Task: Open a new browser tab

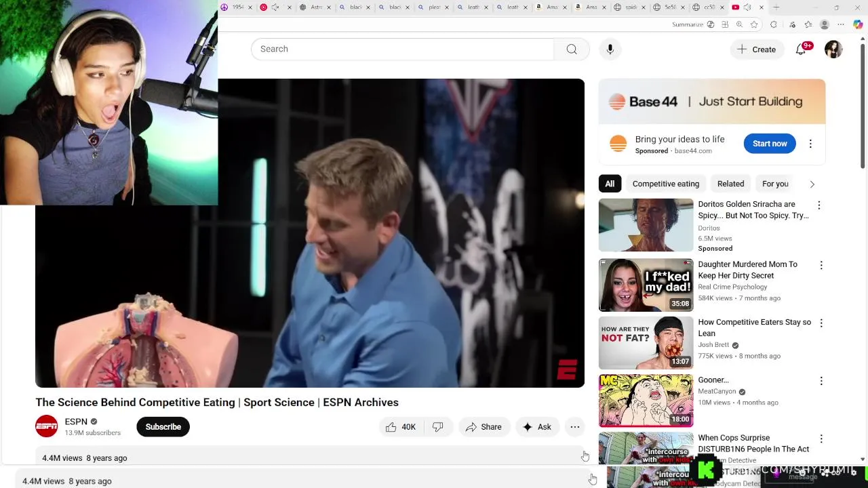Action: point(776,7)
